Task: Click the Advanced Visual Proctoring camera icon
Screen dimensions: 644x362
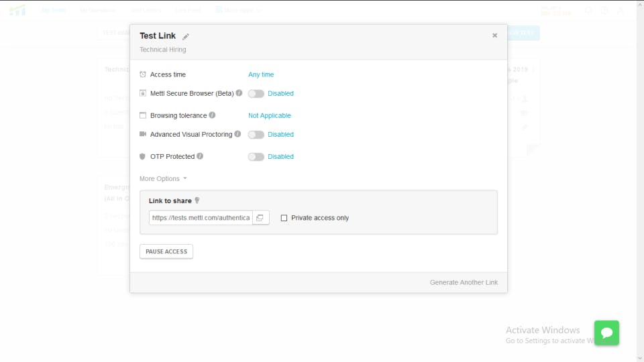Action: coord(142,134)
